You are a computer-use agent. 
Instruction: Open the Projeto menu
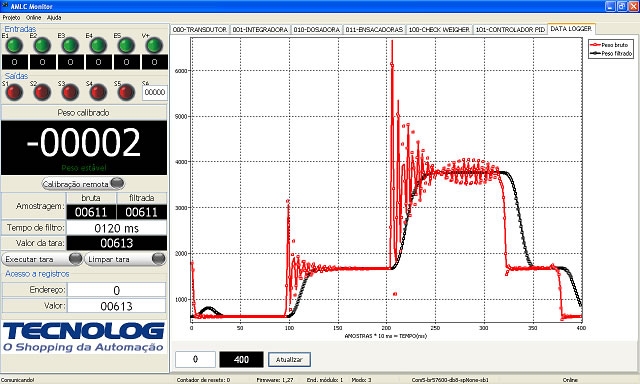tap(11, 18)
